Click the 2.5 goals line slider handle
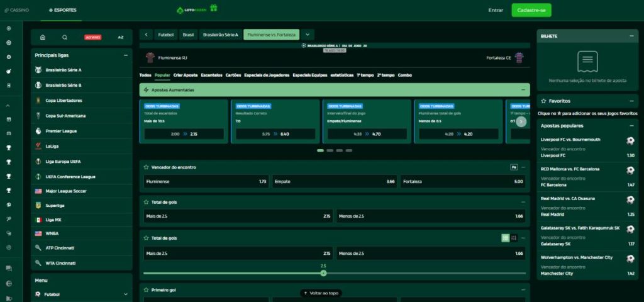 pyautogui.click(x=323, y=273)
